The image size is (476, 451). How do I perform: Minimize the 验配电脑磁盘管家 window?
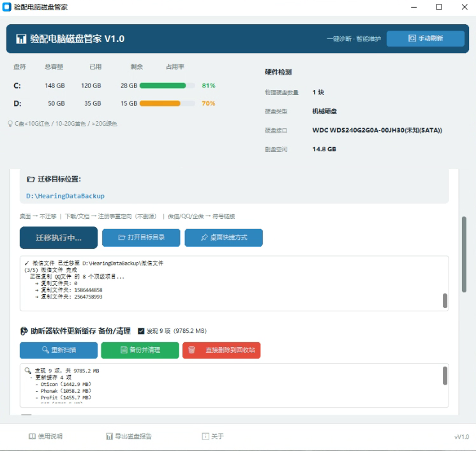tap(413, 7)
